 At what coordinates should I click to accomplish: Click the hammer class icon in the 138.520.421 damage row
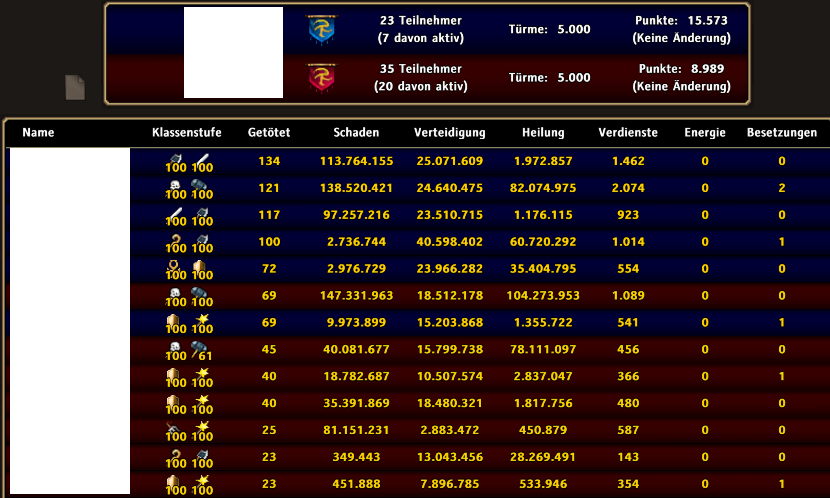(199, 185)
